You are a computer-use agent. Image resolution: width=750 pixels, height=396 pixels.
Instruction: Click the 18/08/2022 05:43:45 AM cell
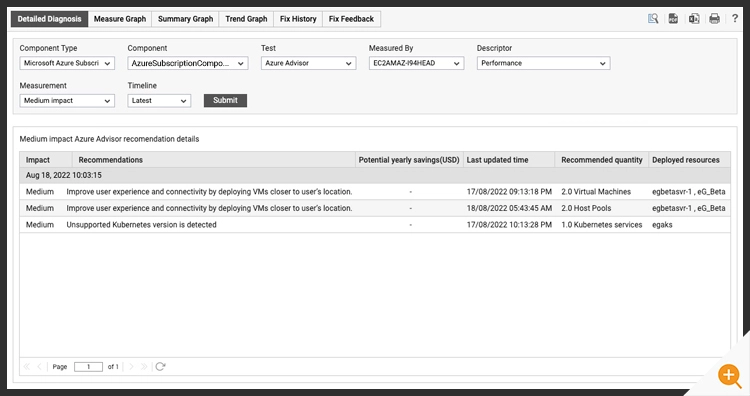point(509,209)
